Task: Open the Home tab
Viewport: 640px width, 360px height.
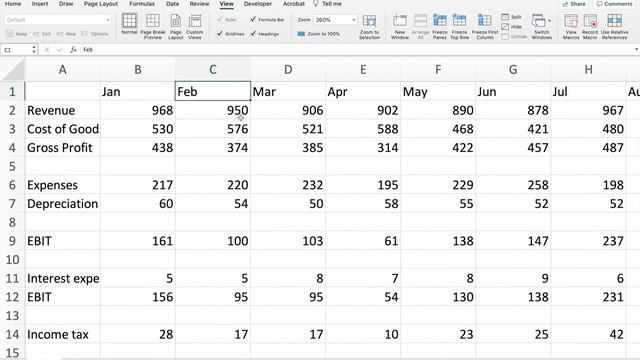Action: (13, 4)
